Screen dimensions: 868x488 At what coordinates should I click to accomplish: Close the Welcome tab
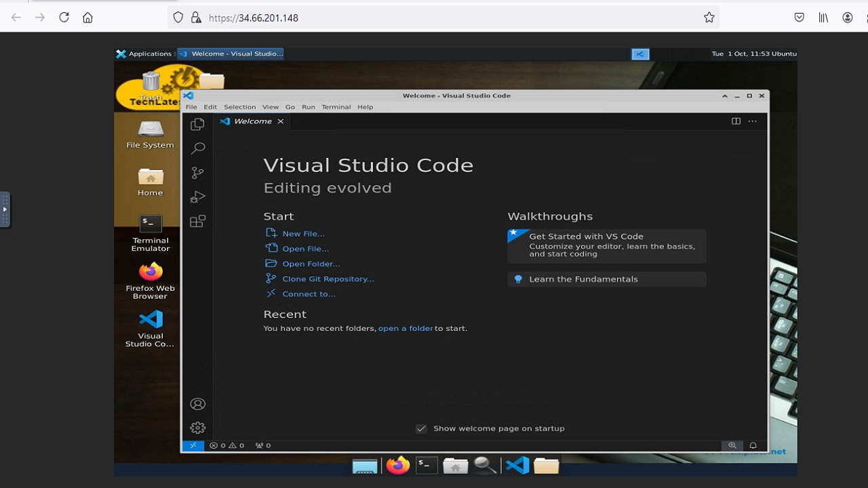tap(280, 121)
